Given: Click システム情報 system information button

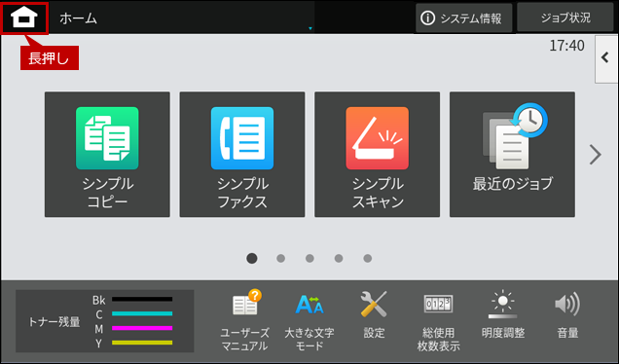Looking at the screenshot, I should pos(463,18).
